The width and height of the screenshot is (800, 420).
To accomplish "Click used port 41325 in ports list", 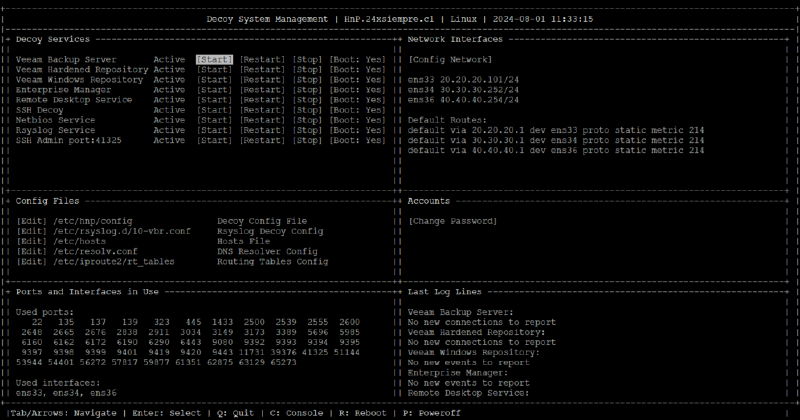I will [315, 353].
